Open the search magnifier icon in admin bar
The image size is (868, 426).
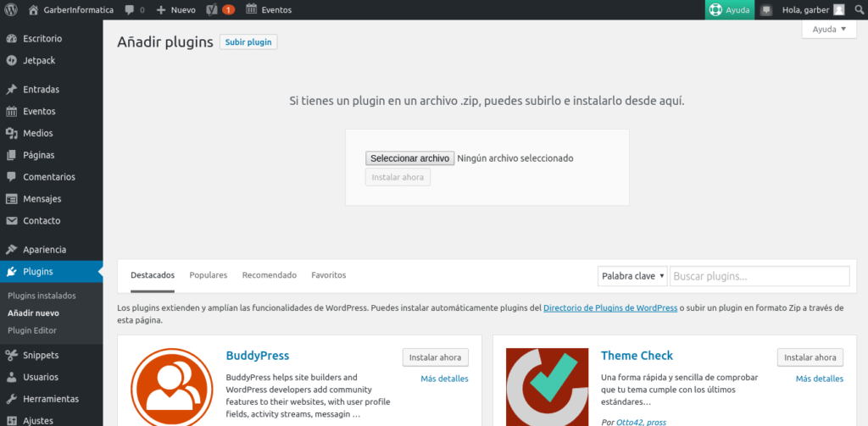860,9
